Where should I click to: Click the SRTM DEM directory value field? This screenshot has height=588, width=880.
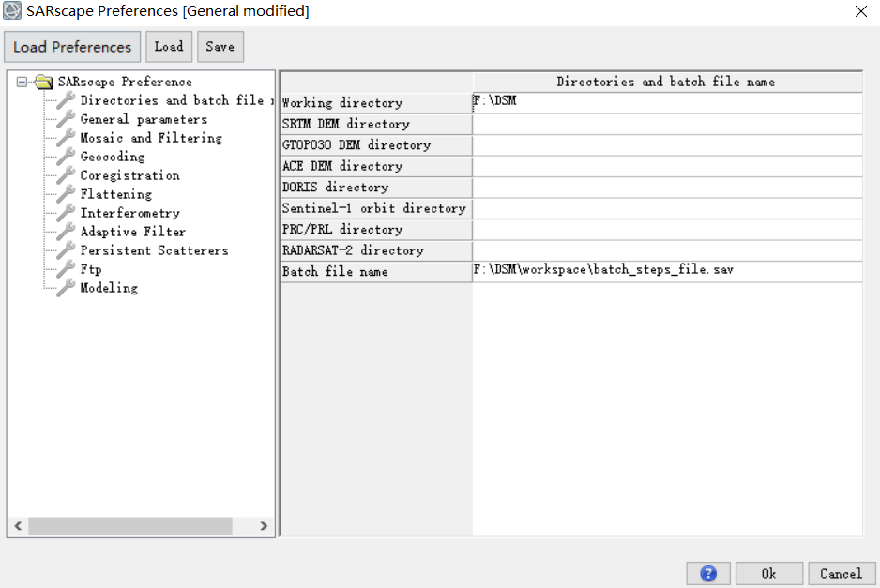tap(667, 124)
